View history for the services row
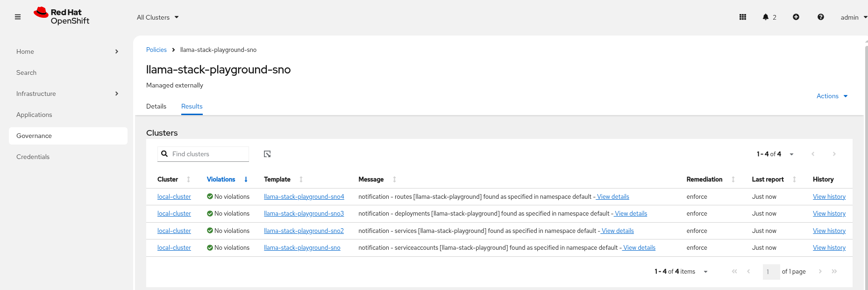 829,231
